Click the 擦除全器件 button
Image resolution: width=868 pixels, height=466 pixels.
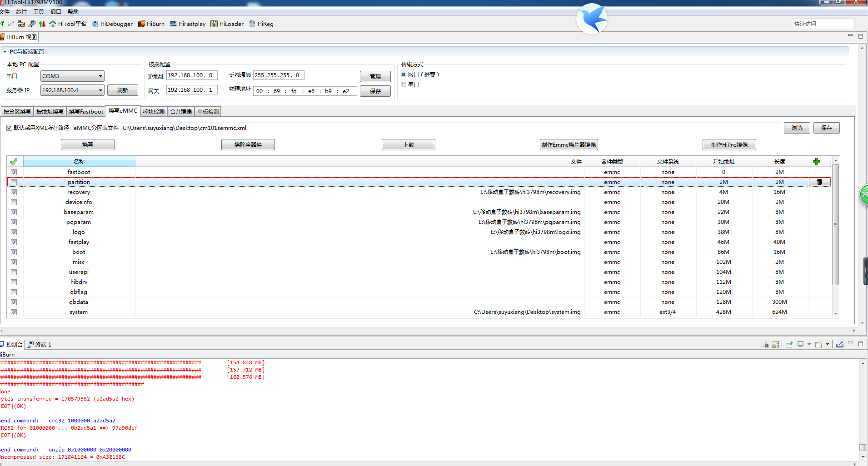click(248, 144)
